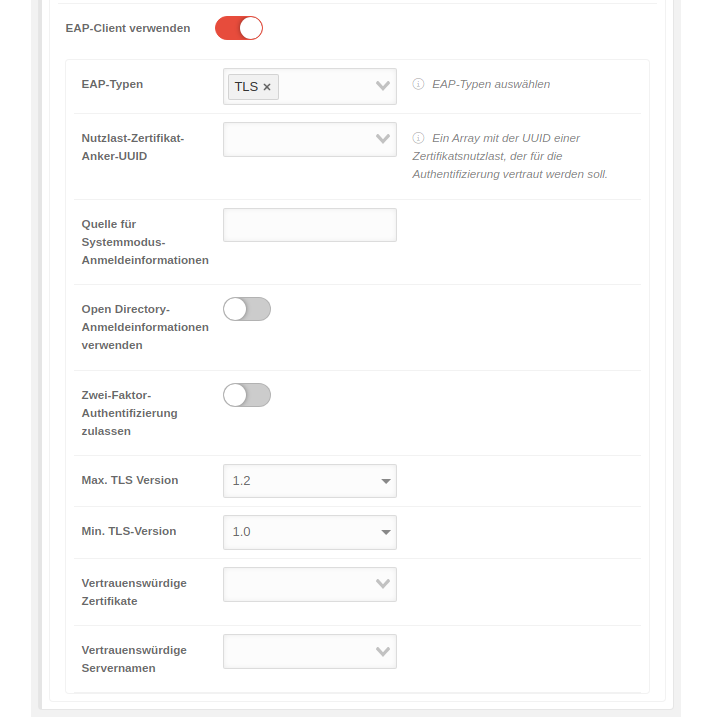Click the Zertifikatsnutzlast description help text
The width and height of the screenshot is (712, 720).
click(x=510, y=156)
